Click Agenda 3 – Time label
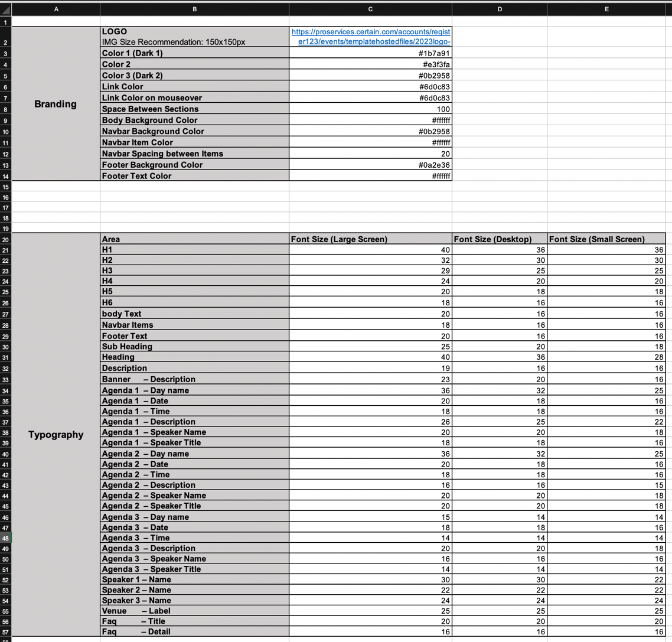The image size is (672, 642). coord(194,538)
